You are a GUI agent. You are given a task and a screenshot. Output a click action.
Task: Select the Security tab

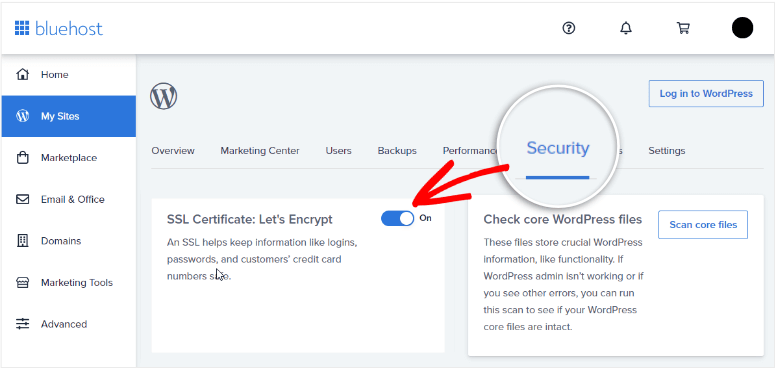pyautogui.click(x=558, y=148)
